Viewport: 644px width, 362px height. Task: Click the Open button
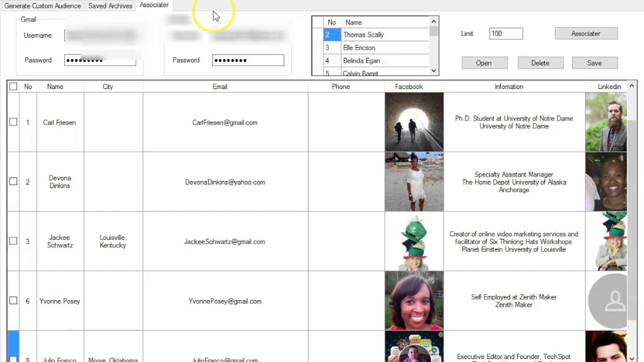coord(484,63)
